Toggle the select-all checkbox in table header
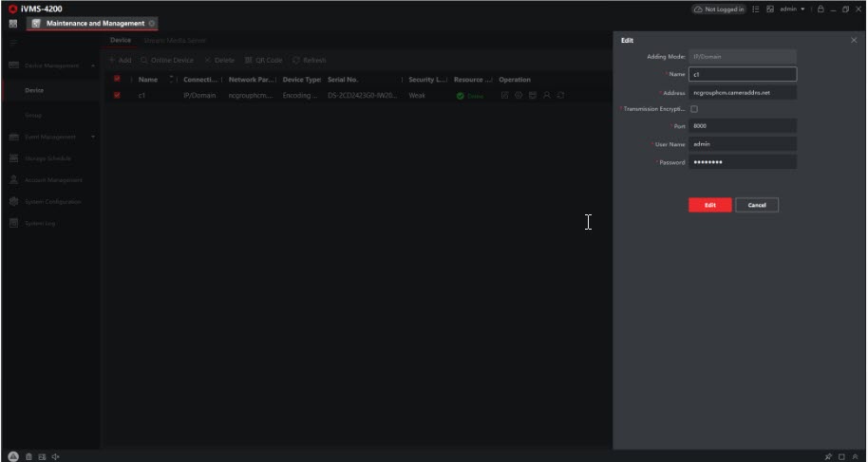 tap(118, 80)
